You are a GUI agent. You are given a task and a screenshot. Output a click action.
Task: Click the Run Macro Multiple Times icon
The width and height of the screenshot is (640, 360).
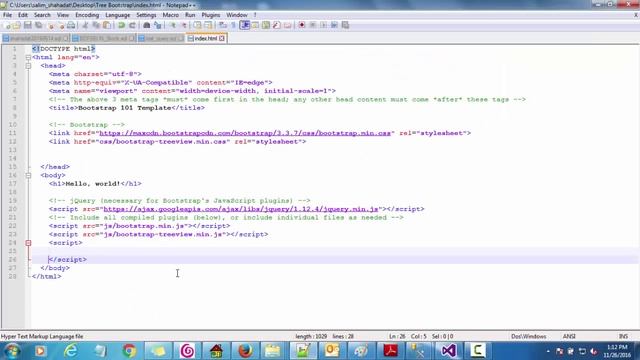[335, 25]
